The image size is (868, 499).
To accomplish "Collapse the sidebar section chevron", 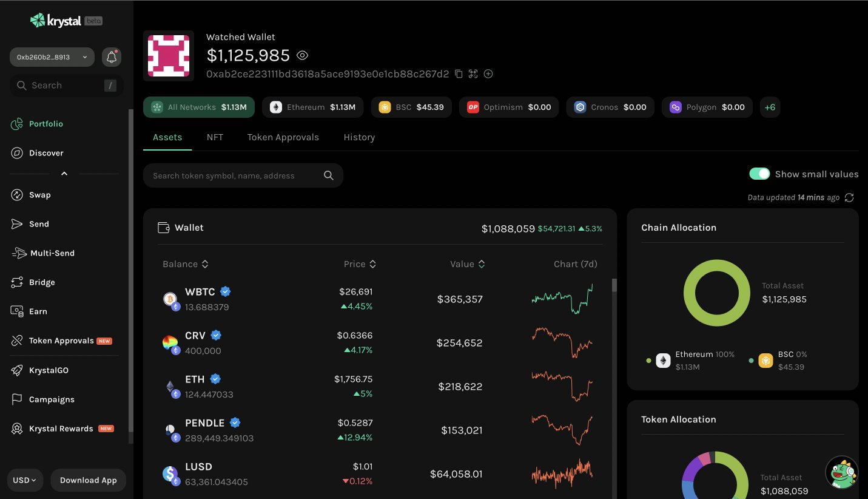I will (64, 174).
